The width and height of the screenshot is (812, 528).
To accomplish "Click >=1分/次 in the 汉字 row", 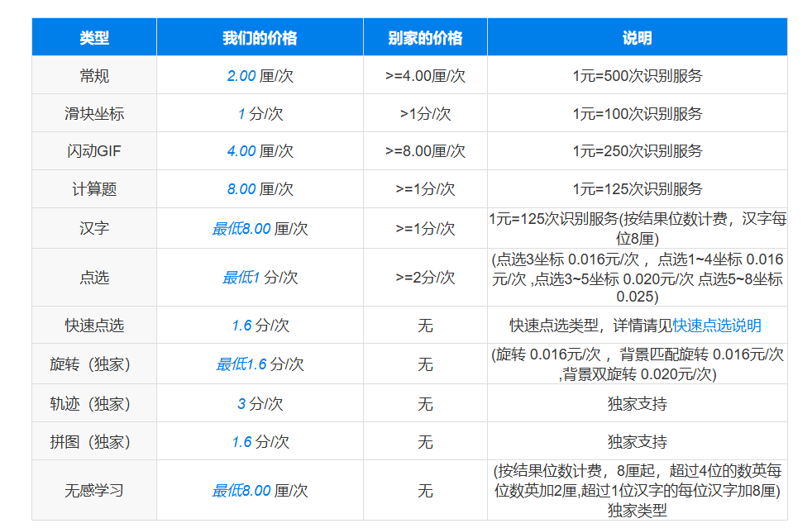I will 425,228.
